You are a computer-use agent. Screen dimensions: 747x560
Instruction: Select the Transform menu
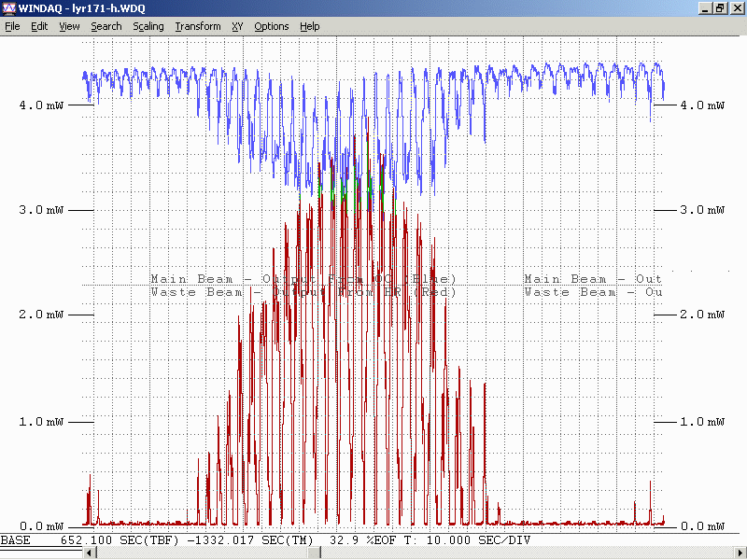pyautogui.click(x=197, y=26)
